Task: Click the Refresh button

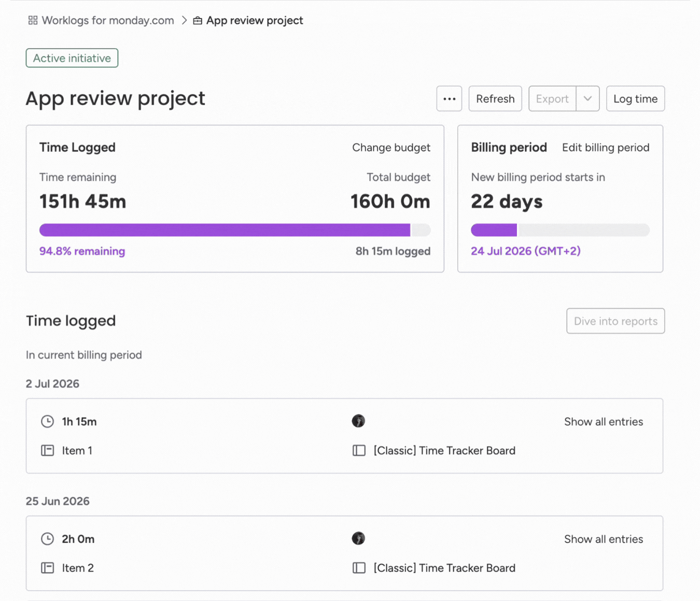Action: tap(495, 98)
